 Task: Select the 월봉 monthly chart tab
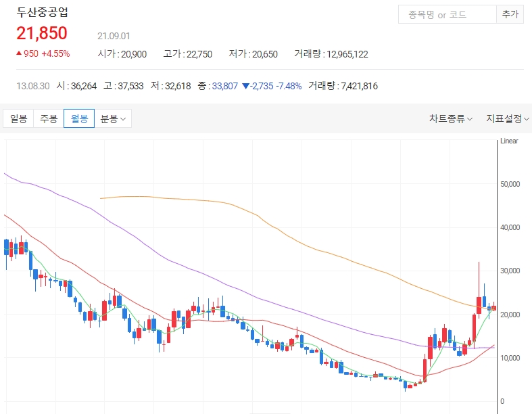79,118
